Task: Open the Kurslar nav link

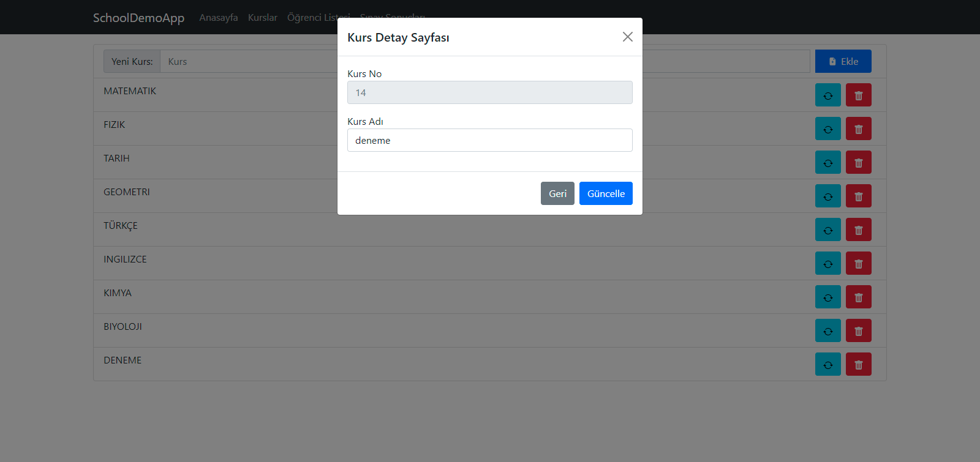Action: (263, 17)
